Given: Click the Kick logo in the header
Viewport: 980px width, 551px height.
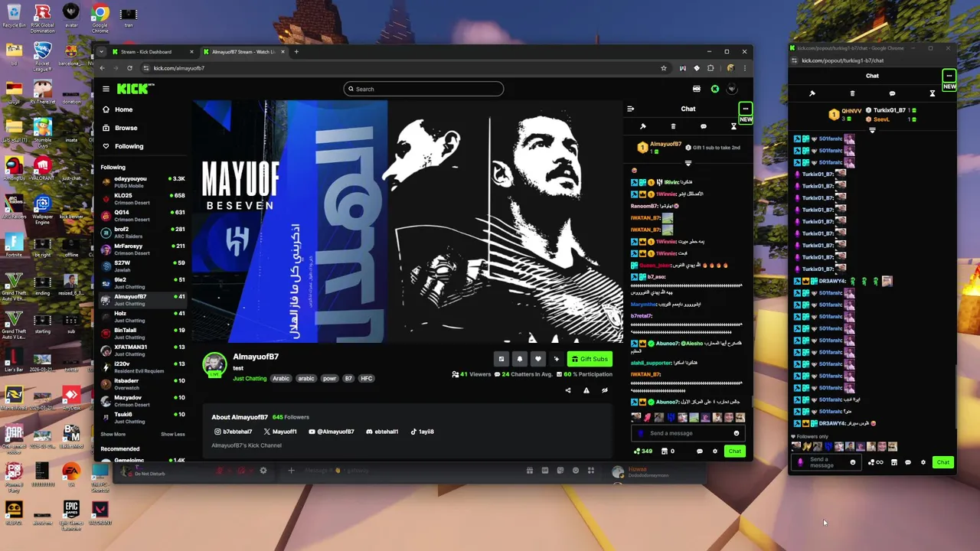Looking at the screenshot, I should coord(136,89).
